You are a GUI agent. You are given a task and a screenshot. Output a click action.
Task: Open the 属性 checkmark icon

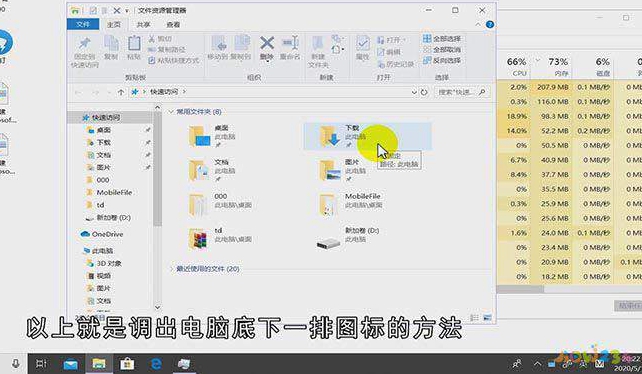point(362,43)
